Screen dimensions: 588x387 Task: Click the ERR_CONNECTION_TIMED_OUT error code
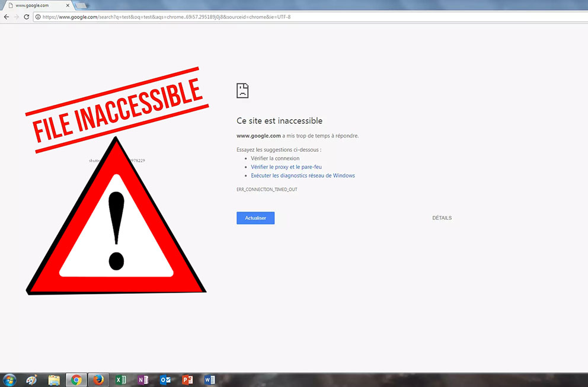pos(267,190)
